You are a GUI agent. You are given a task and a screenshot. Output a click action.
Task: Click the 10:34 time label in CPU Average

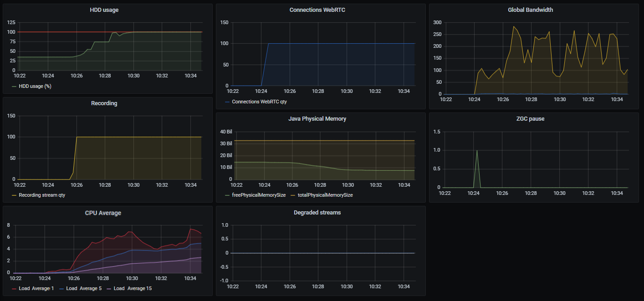190,278
